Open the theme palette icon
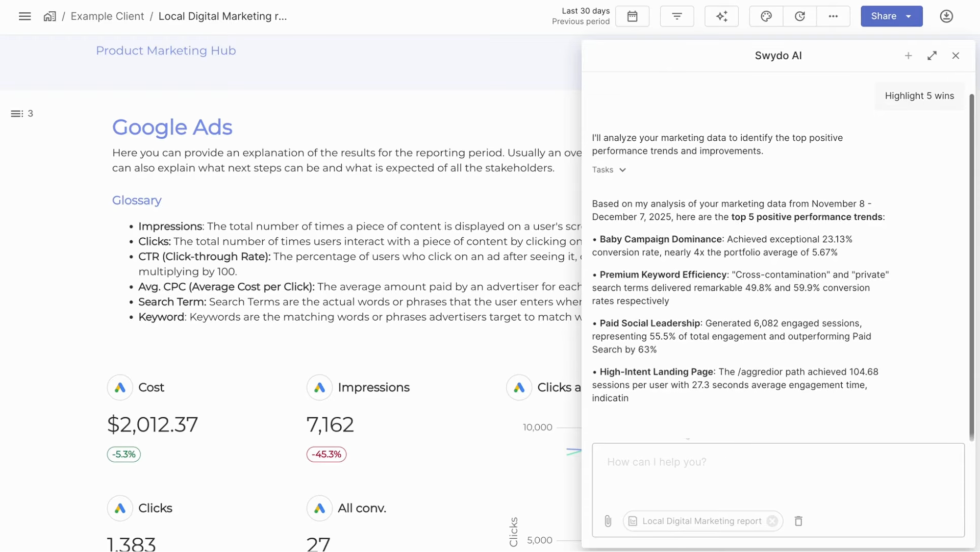Image resolution: width=980 pixels, height=552 pixels. tap(766, 16)
